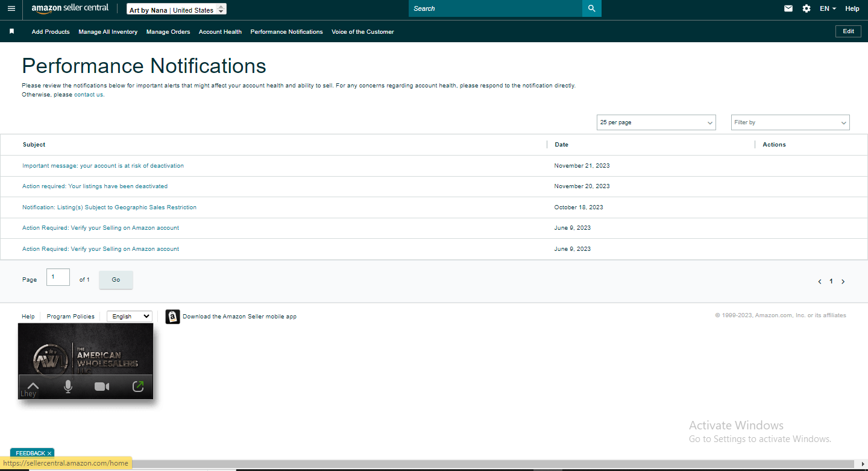Open Add Products from the favorites bar

coord(51,32)
